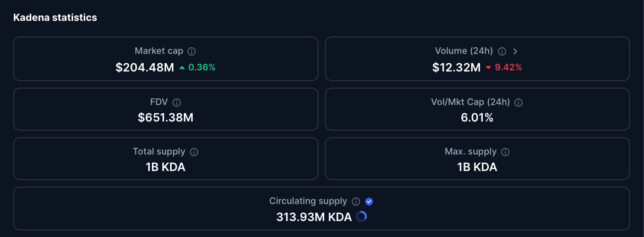Click the Volume (24h) label

[463, 51]
